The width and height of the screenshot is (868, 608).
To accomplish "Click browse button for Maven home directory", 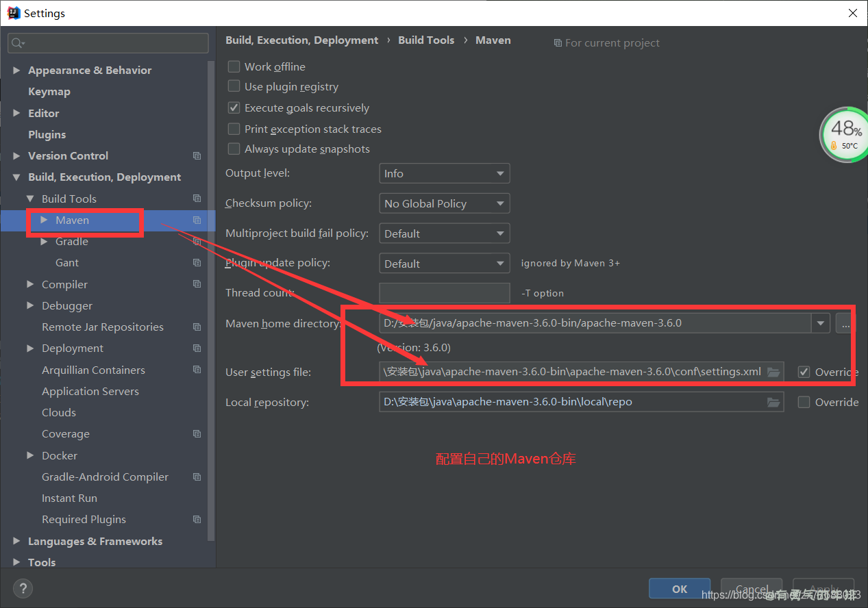I will (x=845, y=323).
